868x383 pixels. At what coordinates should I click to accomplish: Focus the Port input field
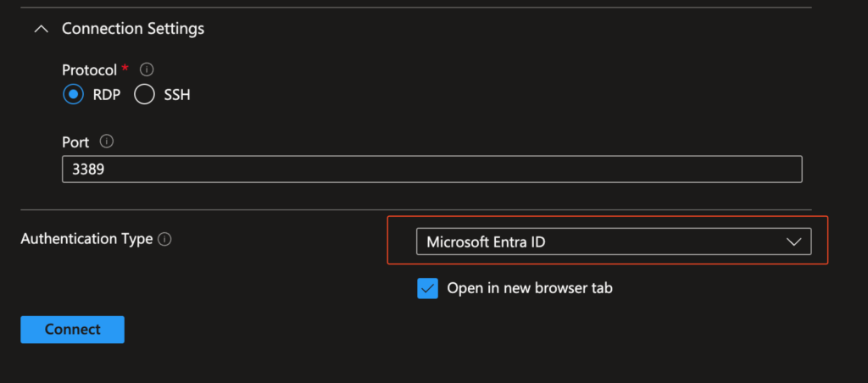click(x=432, y=169)
